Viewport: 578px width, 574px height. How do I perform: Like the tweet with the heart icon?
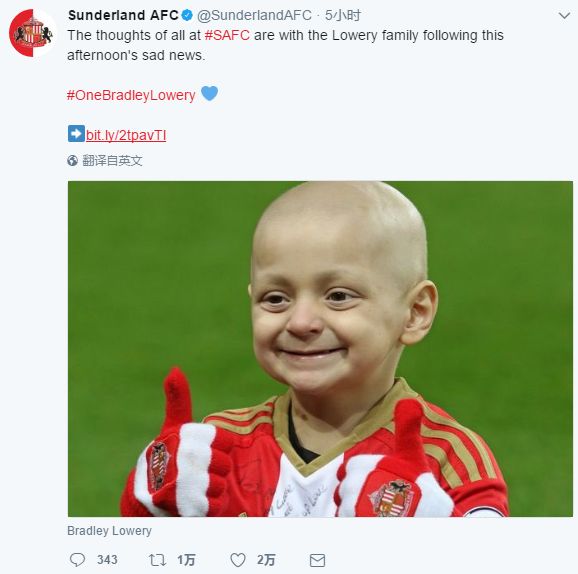[238, 560]
